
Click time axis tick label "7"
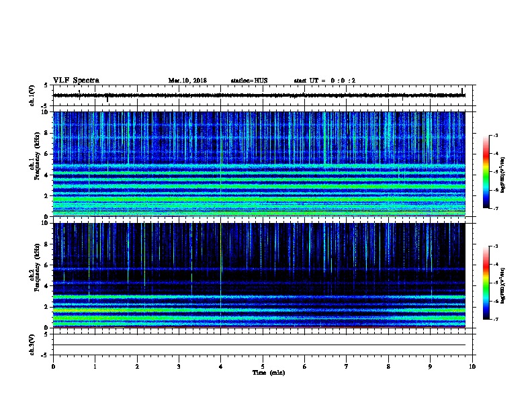[347, 367]
